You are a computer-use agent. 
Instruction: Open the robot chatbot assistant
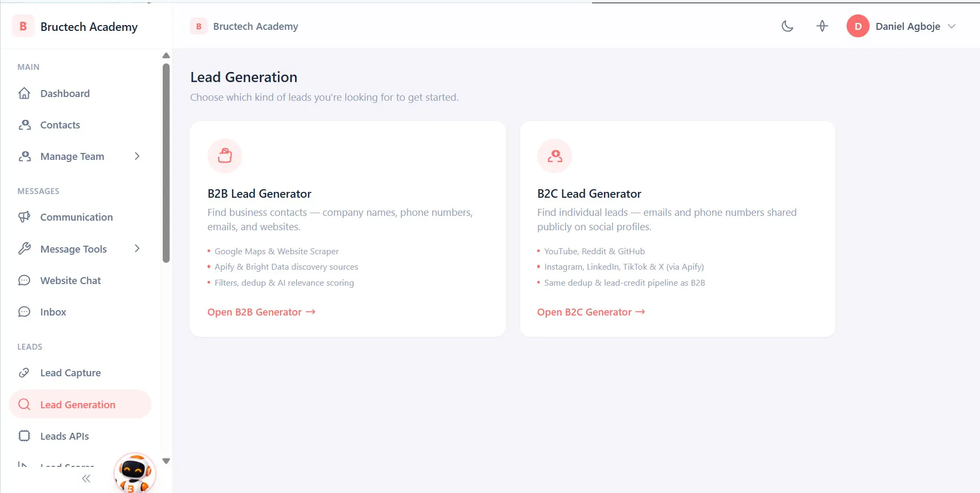click(134, 473)
